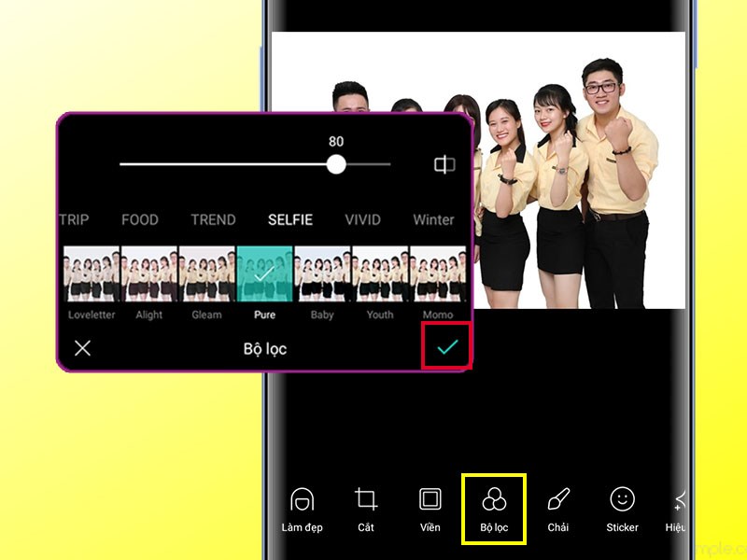This screenshot has height=560, width=747.
Task: Open the TREND filter tab
Action: click(x=212, y=219)
